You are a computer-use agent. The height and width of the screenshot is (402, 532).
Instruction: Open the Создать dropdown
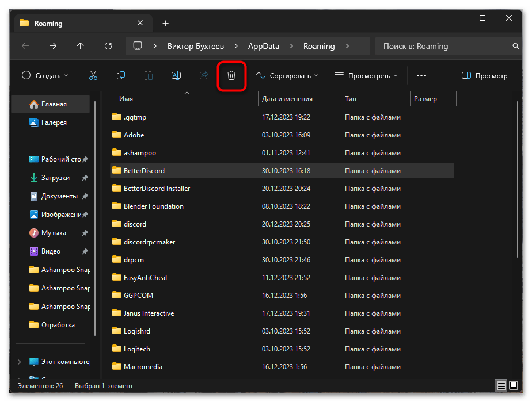45,75
